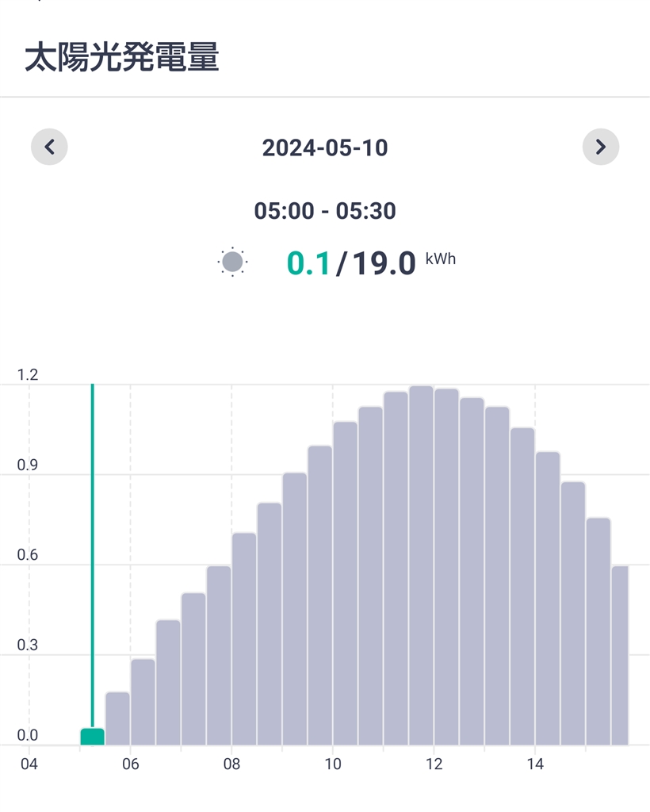Tap the green 0.1 kWh reading
The width and height of the screenshot is (650, 812).
(x=308, y=263)
